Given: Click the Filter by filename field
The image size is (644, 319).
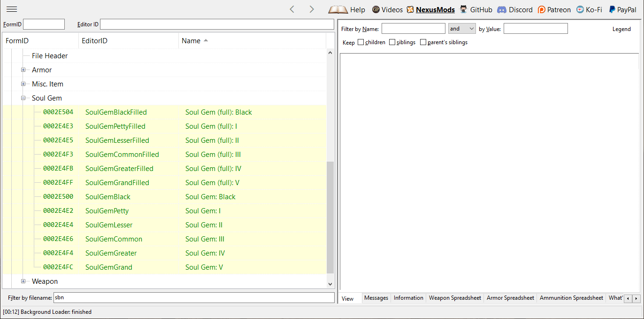Looking at the screenshot, I should pyautogui.click(x=193, y=297).
